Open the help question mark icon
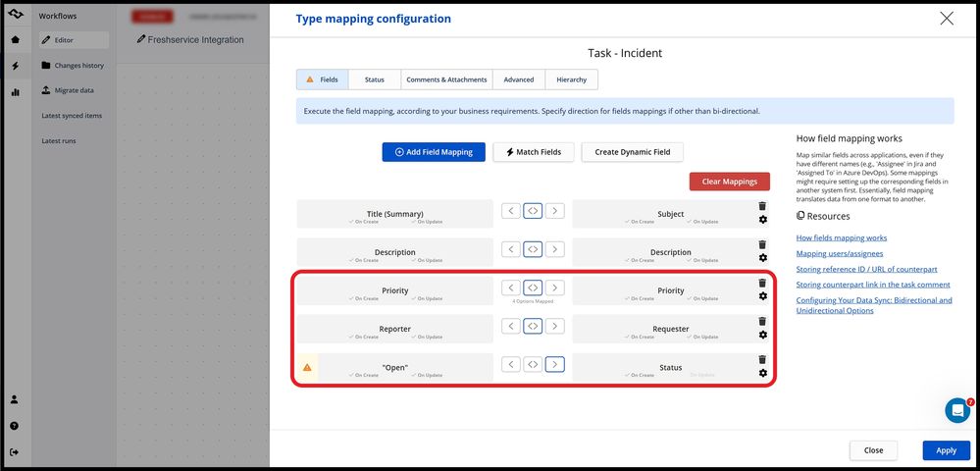This screenshot has width=980, height=471. pos(15,426)
